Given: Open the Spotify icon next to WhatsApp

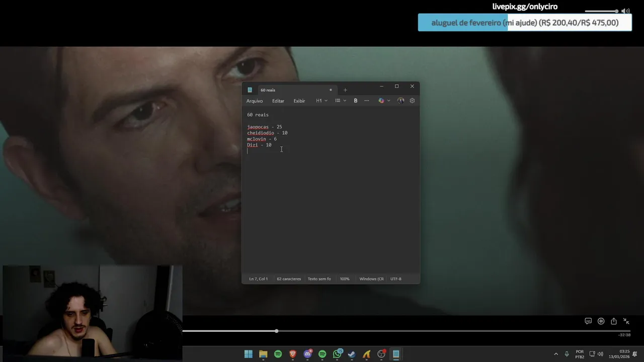Looking at the screenshot, I should (322, 354).
